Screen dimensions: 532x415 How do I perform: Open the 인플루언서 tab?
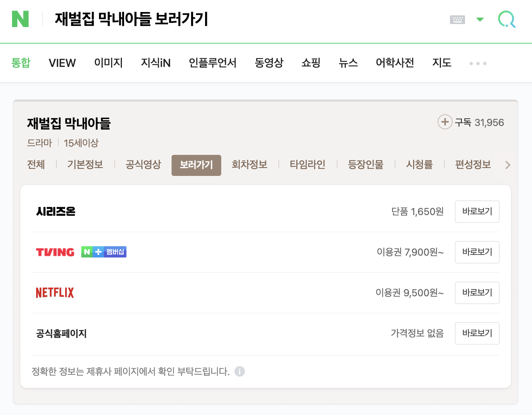213,62
